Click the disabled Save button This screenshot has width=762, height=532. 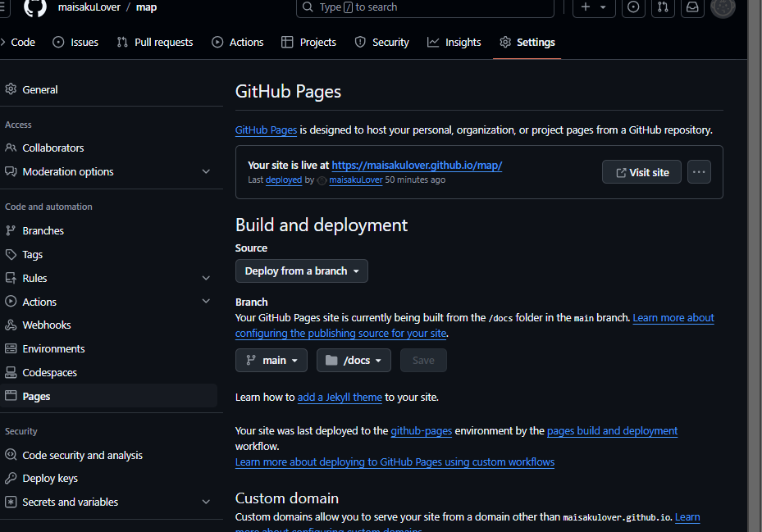tap(423, 361)
